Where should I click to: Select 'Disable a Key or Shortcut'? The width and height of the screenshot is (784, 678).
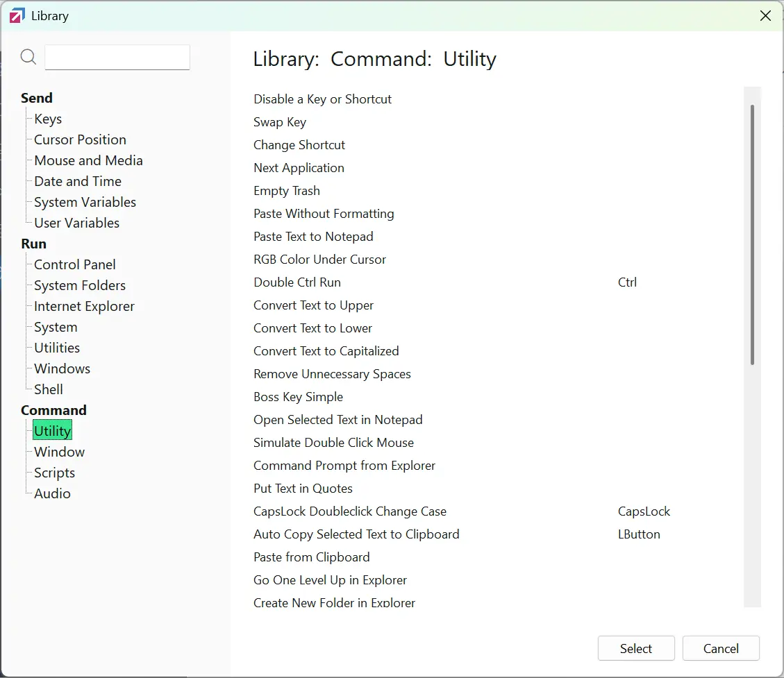pos(322,99)
